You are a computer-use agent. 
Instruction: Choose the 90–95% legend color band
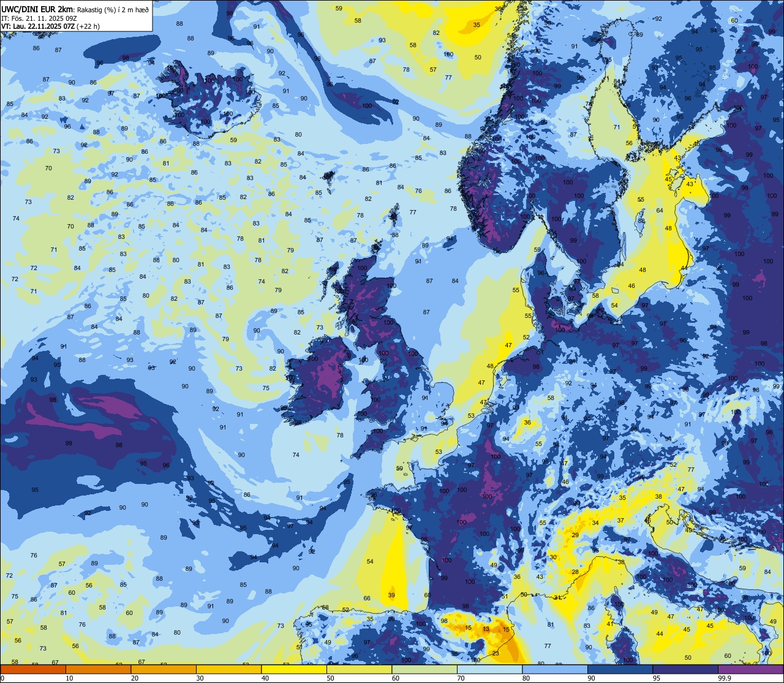pos(620,670)
